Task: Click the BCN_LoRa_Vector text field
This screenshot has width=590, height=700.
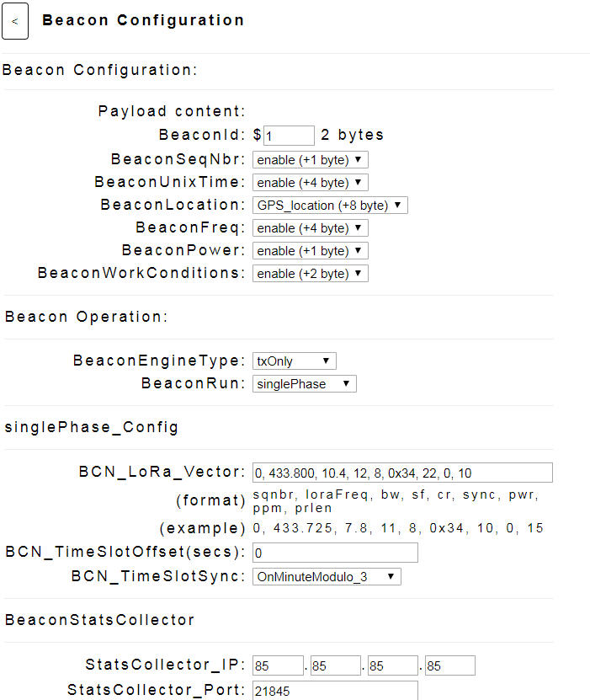Action: click(x=402, y=473)
